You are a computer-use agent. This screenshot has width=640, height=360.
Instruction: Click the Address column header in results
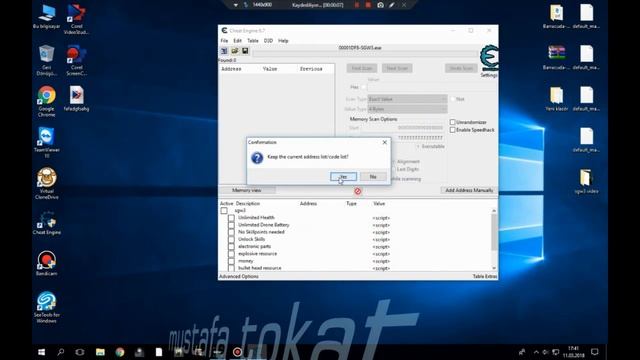[231, 69]
